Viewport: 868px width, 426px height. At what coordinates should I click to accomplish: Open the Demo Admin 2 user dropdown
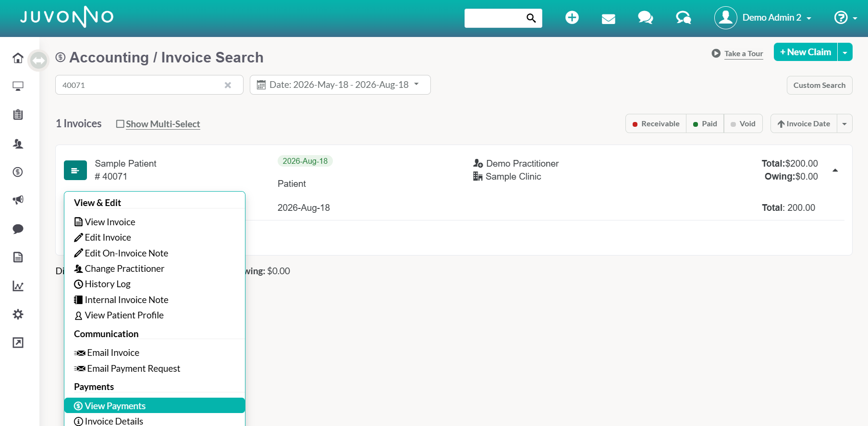click(763, 18)
